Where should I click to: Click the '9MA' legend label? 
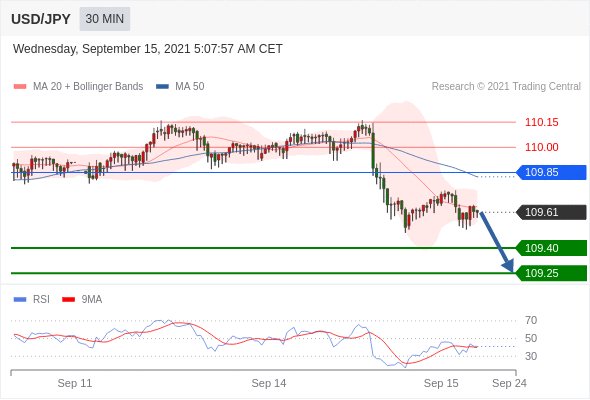coord(92,300)
